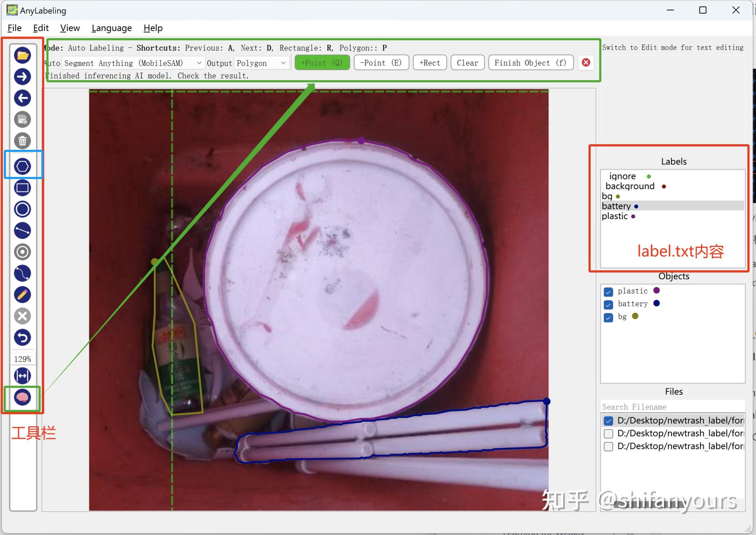The width and height of the screenshot is (756, 535).
Task: Uncheck the plastic object checkbox
Action: (608, 292)
